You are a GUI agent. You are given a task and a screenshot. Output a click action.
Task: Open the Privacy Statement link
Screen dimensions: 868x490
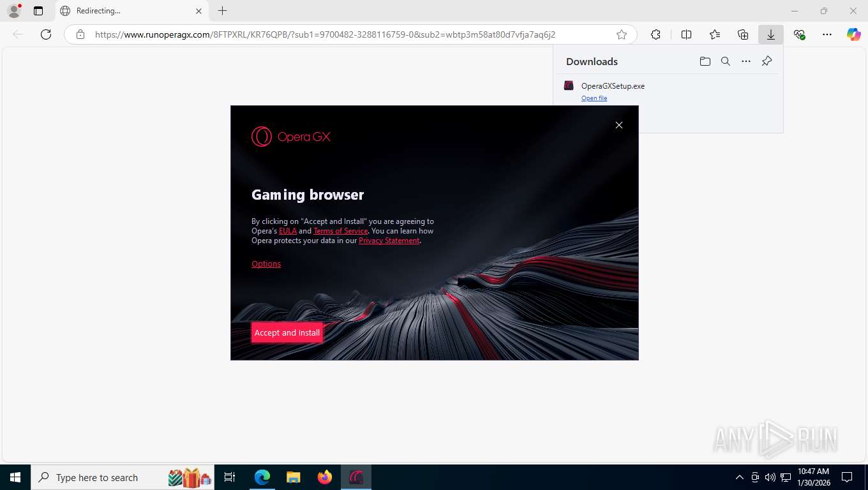click(389, 241)
